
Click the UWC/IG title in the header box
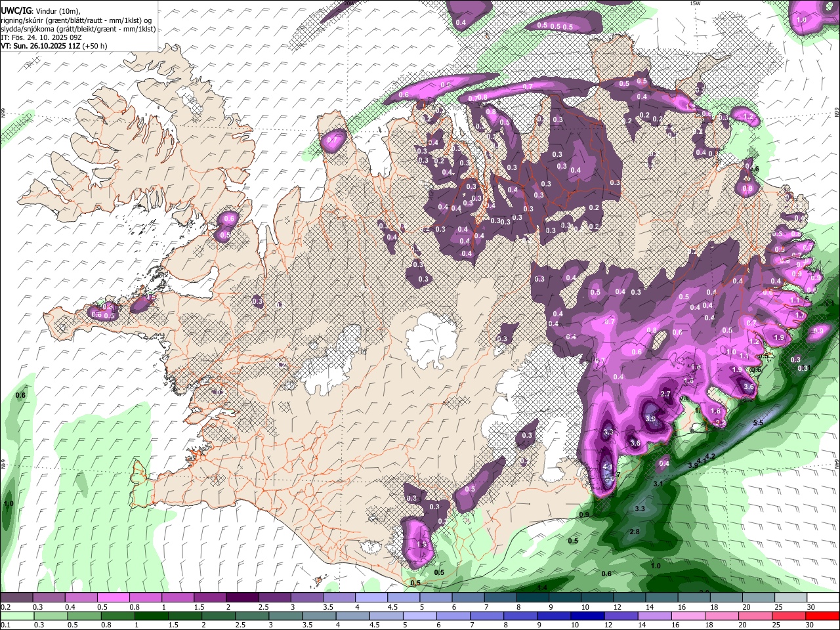[15, 10]
